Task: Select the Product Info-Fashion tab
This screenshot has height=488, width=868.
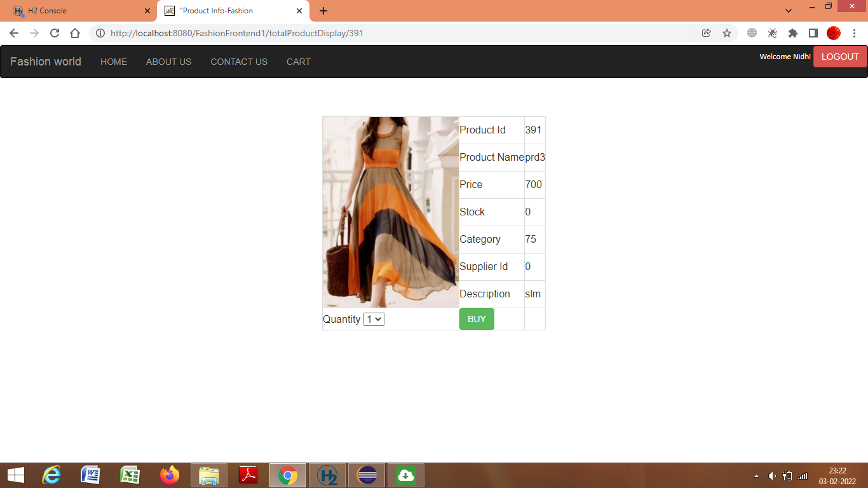Action: [x=233, y=11]
